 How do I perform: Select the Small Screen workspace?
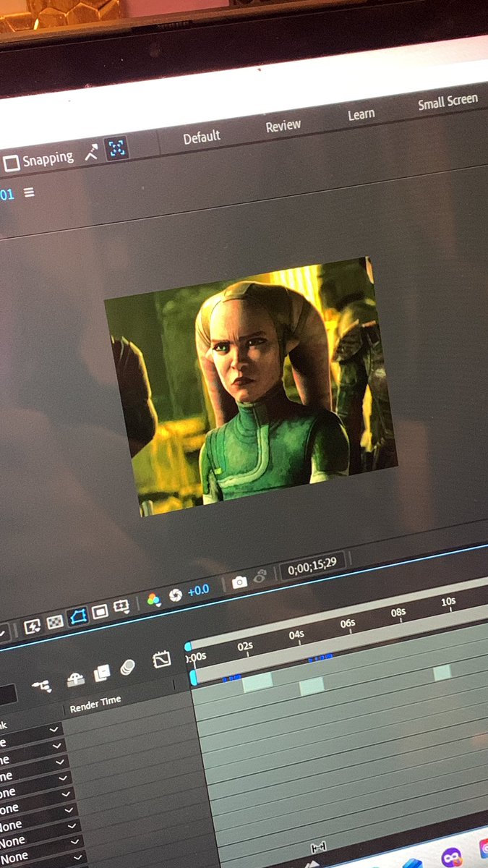tap(448, 102)
